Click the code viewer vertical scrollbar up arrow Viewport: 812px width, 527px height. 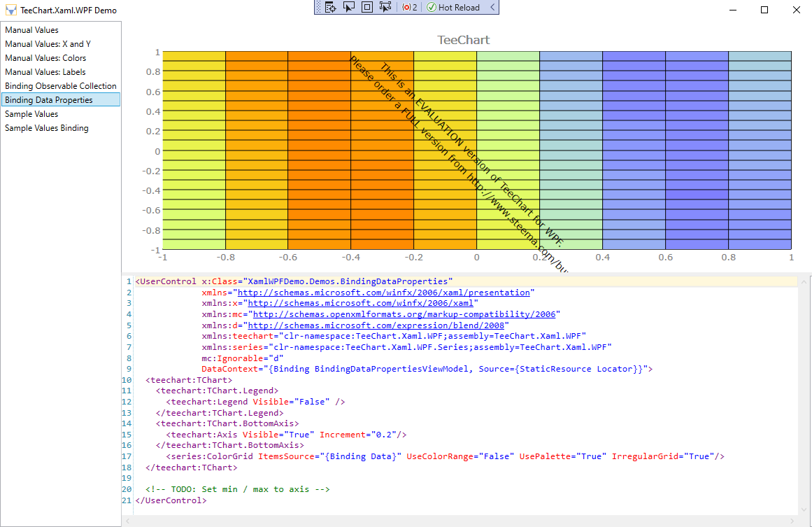(804, 283)
